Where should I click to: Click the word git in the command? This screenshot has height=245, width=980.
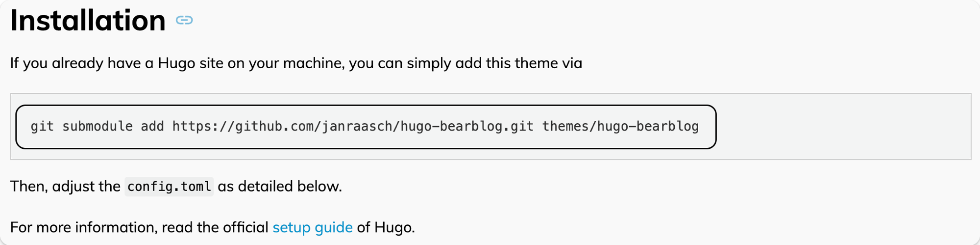[42, 127]
